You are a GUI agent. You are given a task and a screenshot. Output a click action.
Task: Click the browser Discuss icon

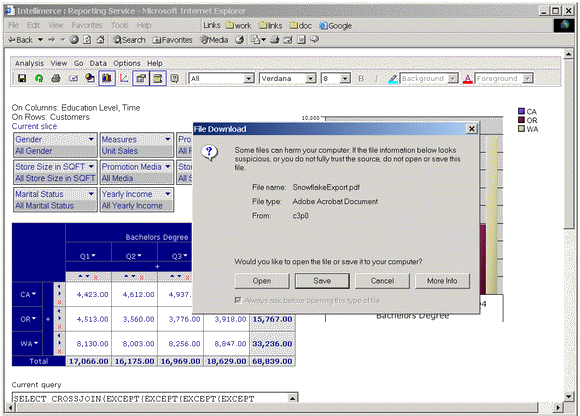[314, 39]
